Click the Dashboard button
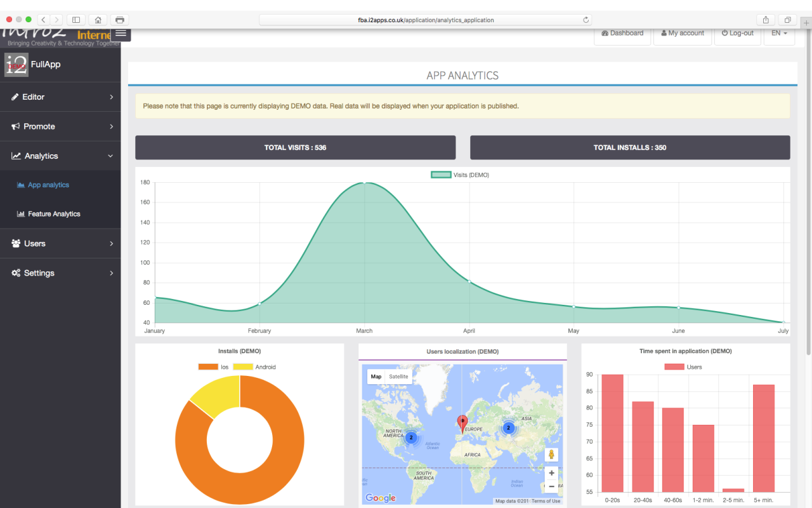 tap(622, 33)
